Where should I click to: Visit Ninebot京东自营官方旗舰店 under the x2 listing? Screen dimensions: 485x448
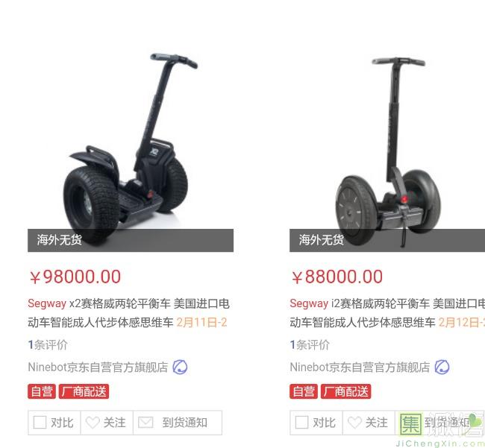click(98, 367)
